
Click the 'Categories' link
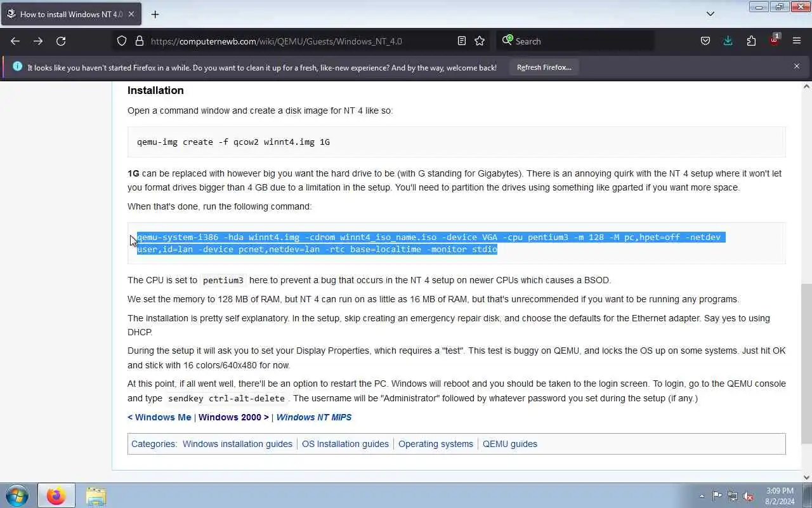pos(153,444)
